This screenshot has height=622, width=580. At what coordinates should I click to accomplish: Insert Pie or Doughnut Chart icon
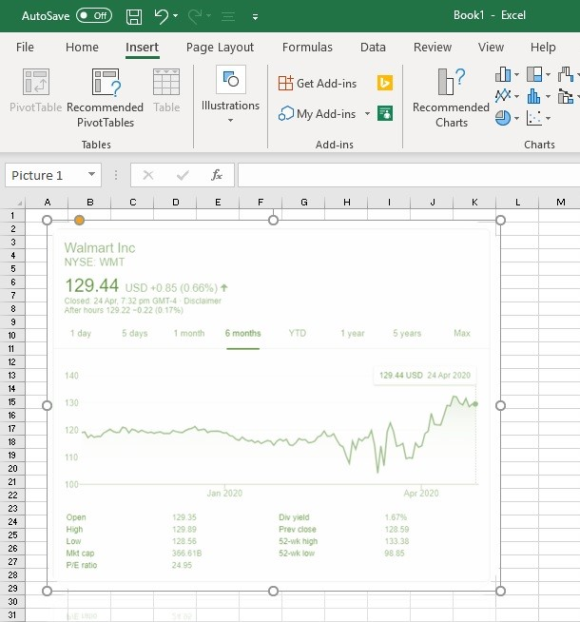click(503, 118)
